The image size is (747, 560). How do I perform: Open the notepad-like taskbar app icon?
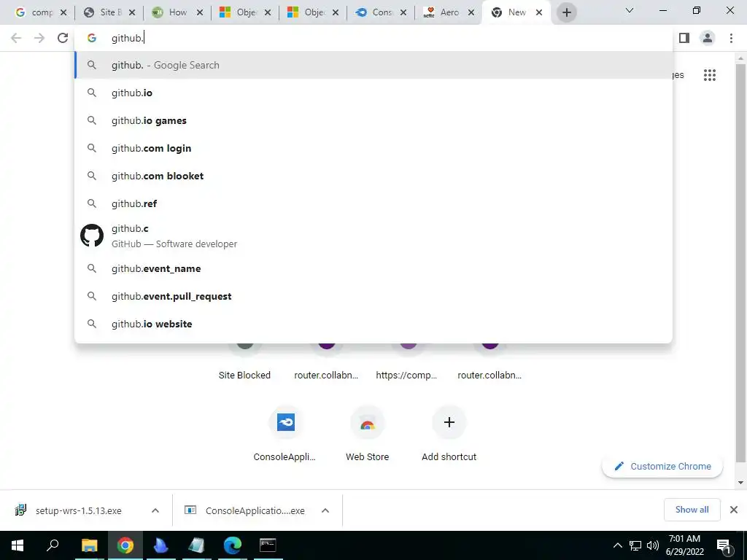[196, 545]
